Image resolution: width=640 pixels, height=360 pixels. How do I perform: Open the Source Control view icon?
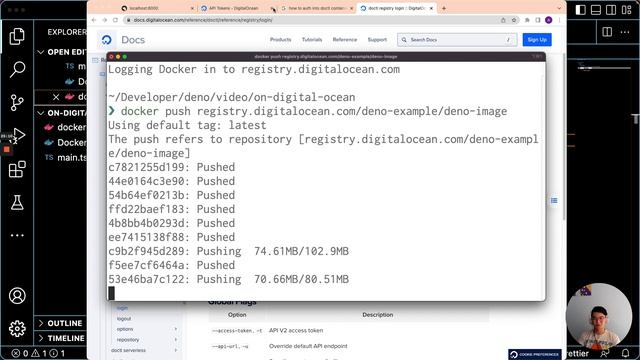17,102
